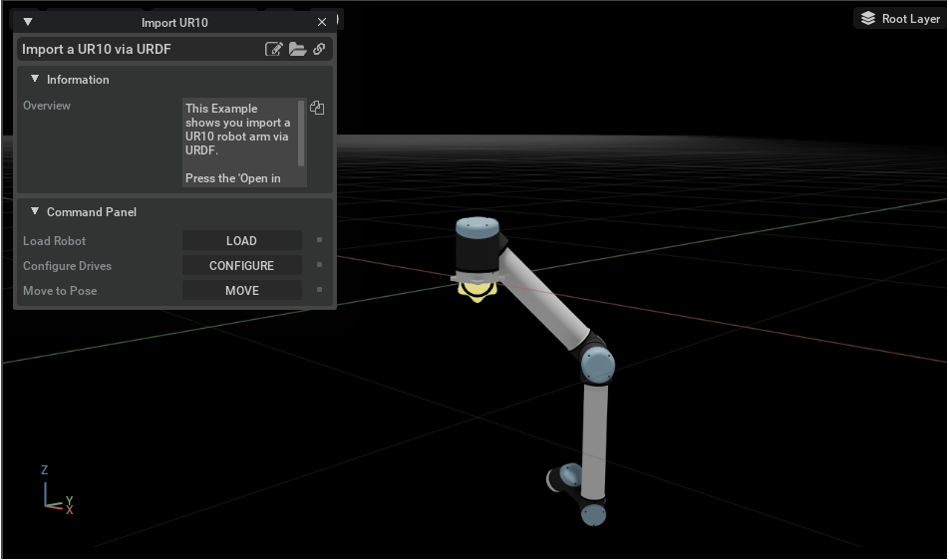949x560 pixels.
Task: Click the Root Layer stack icon
Action: (x=868, y=18)
